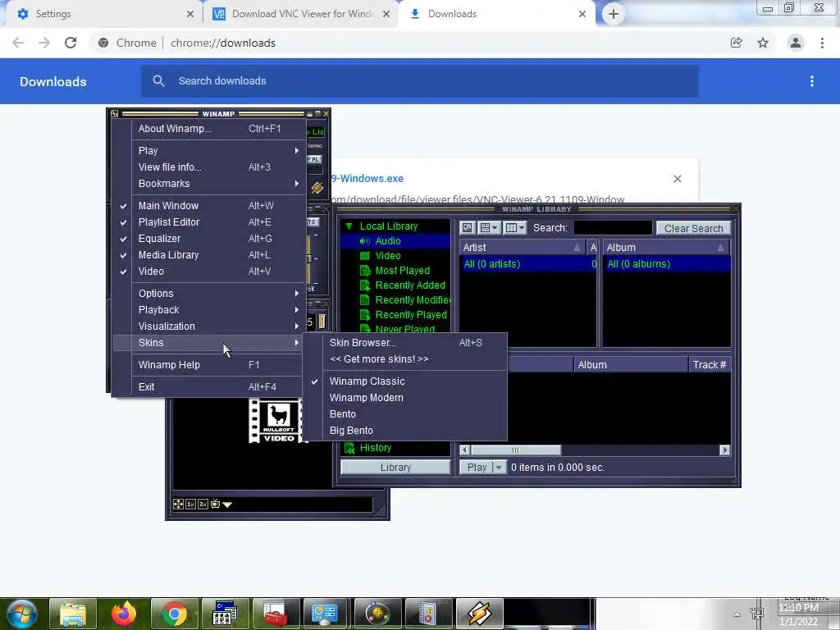Expand the Playback submenu
The height and width of the screenshot is (630, 840).
(209, 310)
